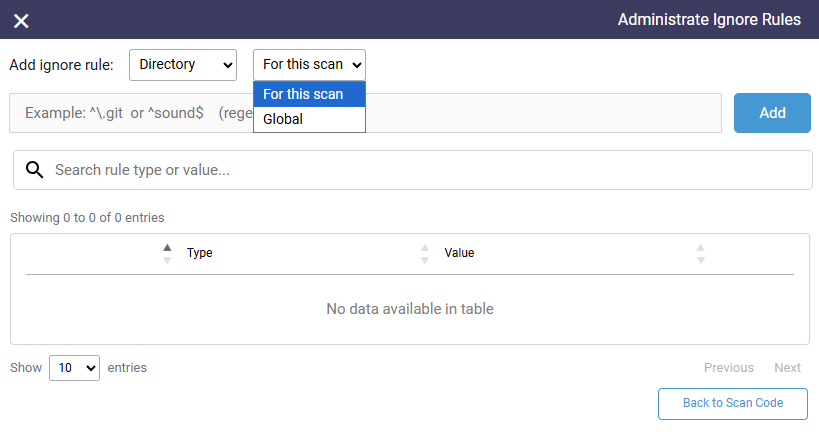
Task: Click Back to Scan Code button
Action: [732, 403]
